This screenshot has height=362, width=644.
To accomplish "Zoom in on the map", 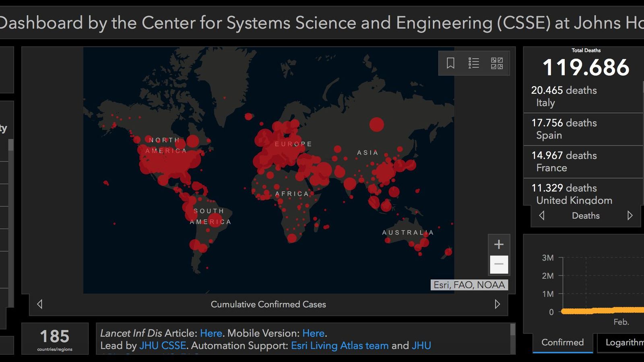I will coord(499,244).
